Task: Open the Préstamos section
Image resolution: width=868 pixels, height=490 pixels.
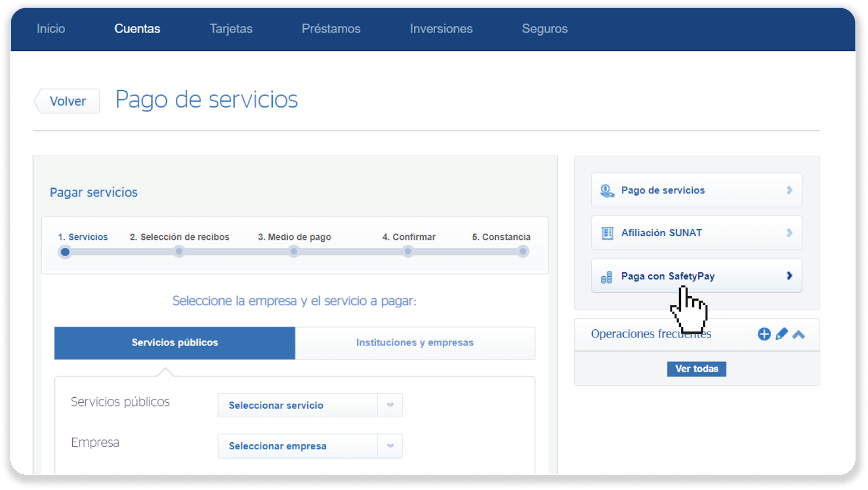Action: (x=331, y=29)
